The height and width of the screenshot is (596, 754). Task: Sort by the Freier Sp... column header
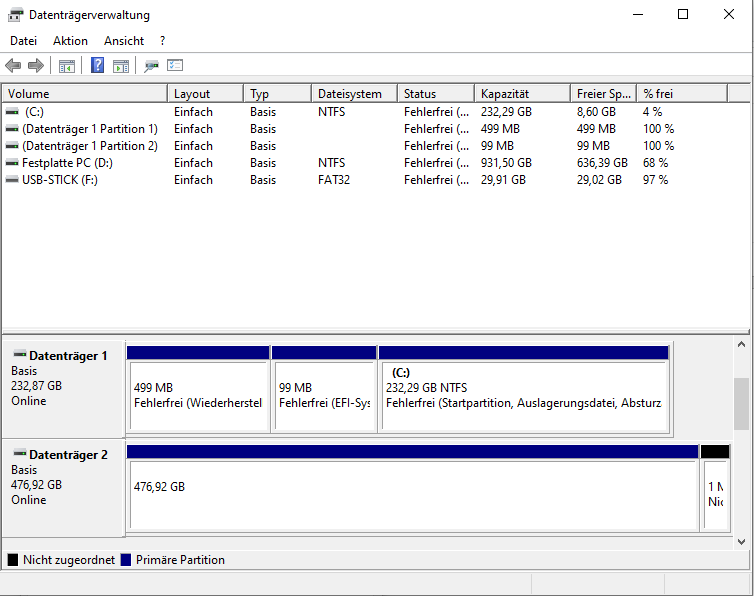point(603,94)
